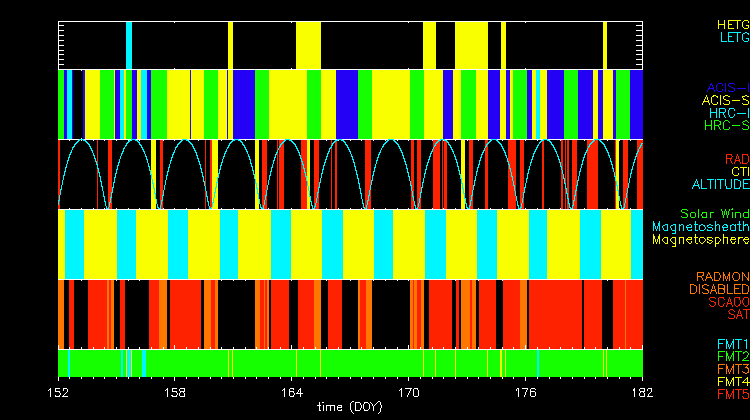Click the time (DOY) axis title
The width and height of the screenshot is (750, 420).
coord(351,408)
